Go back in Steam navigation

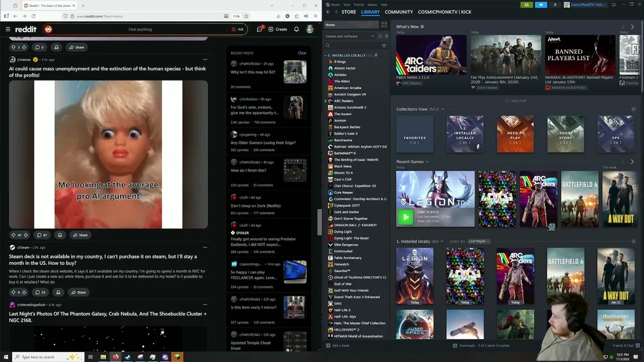tap(328, 12)
